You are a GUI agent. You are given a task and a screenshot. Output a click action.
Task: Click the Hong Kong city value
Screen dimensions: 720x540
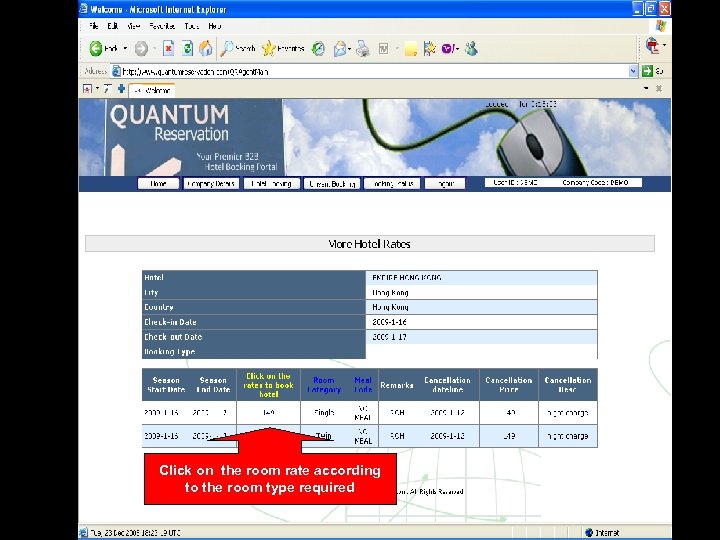coord(390,292)
